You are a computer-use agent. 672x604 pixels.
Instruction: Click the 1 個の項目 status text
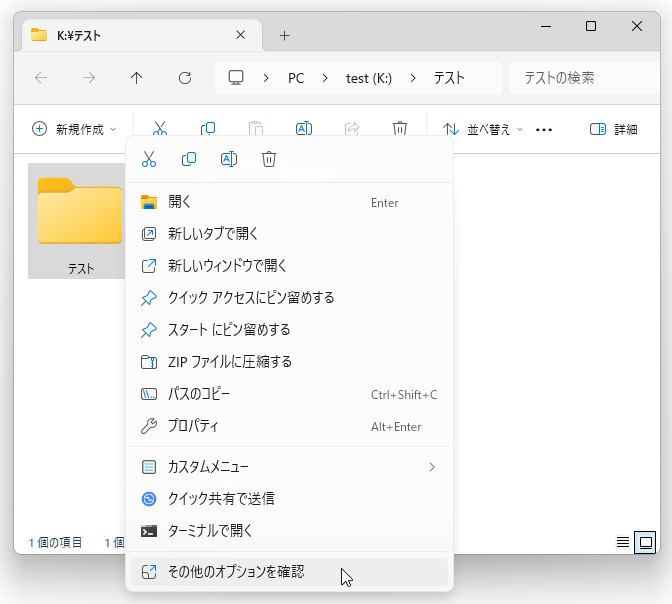point(55,543)
